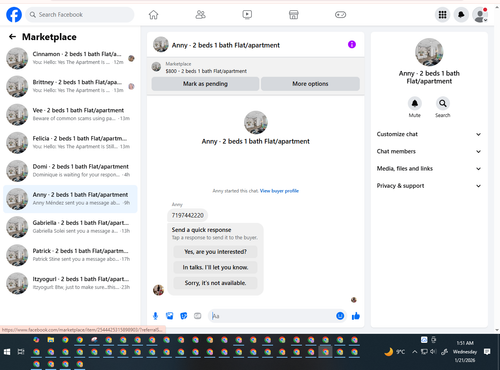Send quick reply Yes, are you interested?
Screen dimensions: 500x370
point(215,252)
